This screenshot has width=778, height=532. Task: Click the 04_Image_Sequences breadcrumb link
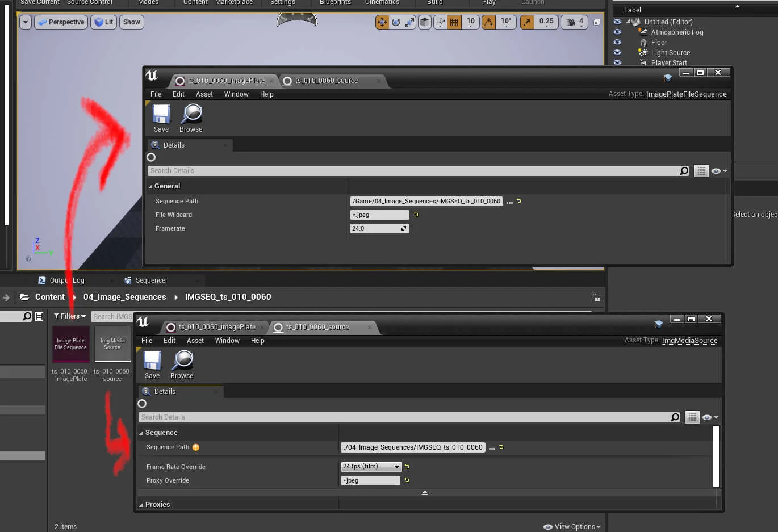point(124,296)
